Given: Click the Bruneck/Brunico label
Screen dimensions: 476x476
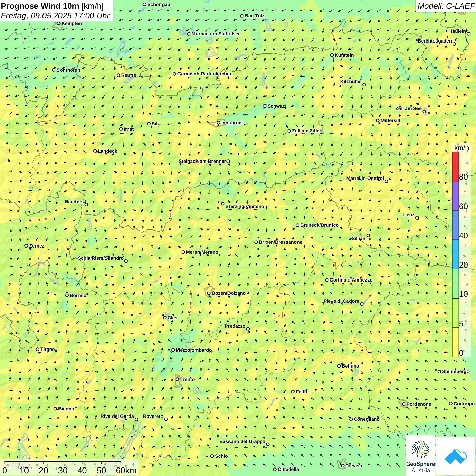Looking at the screenshot, I should point(319,225).
